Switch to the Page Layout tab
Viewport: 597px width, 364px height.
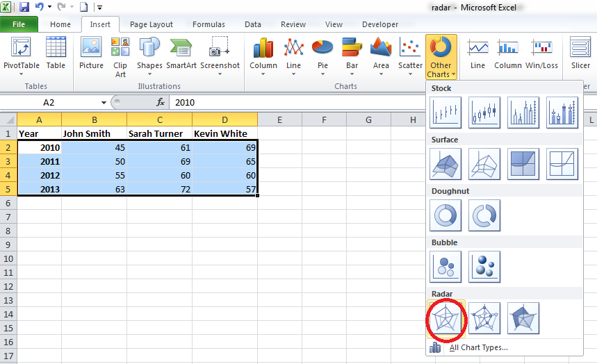click(151, 24)
